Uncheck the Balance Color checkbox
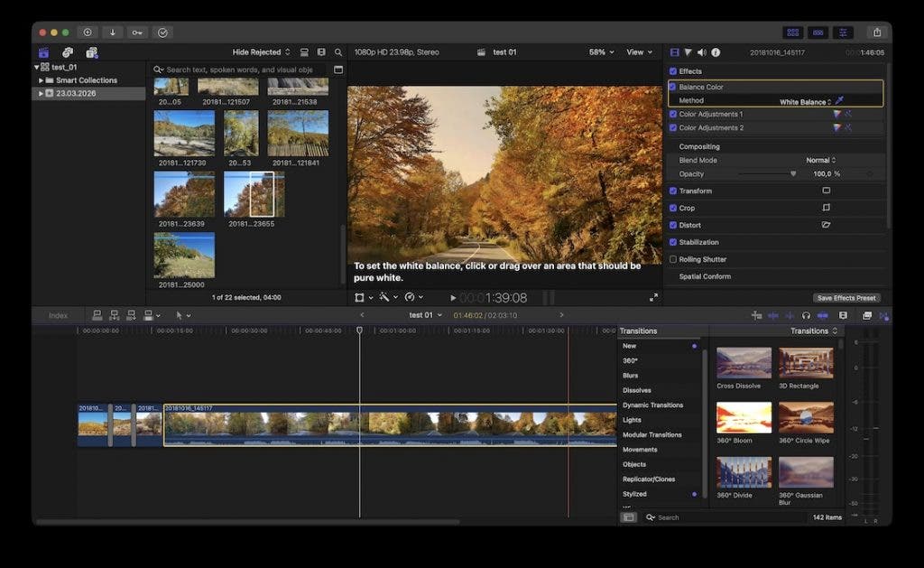This screenshot has width=924, height=568. coord(673,87)
